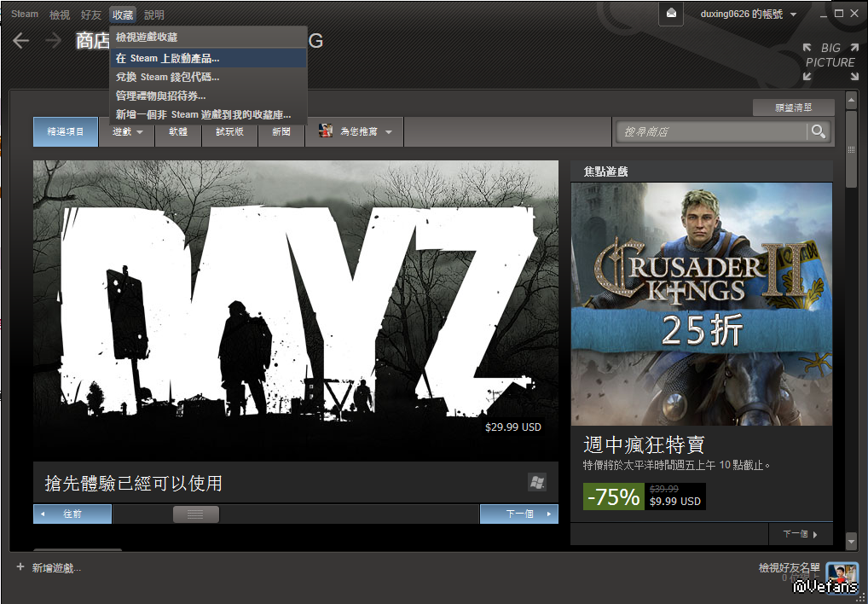The width and height of the screenshot is (868, 604).
Task: Click the avatar icon on the 為您推薦 tab
Action: pos(326,131)
